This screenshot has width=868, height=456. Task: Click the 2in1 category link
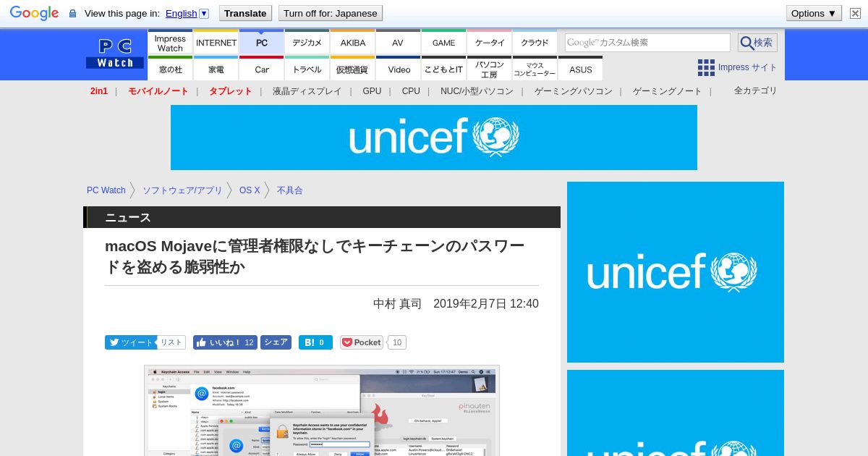(99, 91)
